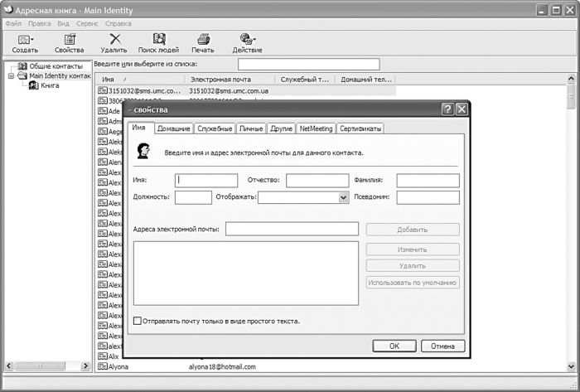Click the Отмена button

point(442,346)
